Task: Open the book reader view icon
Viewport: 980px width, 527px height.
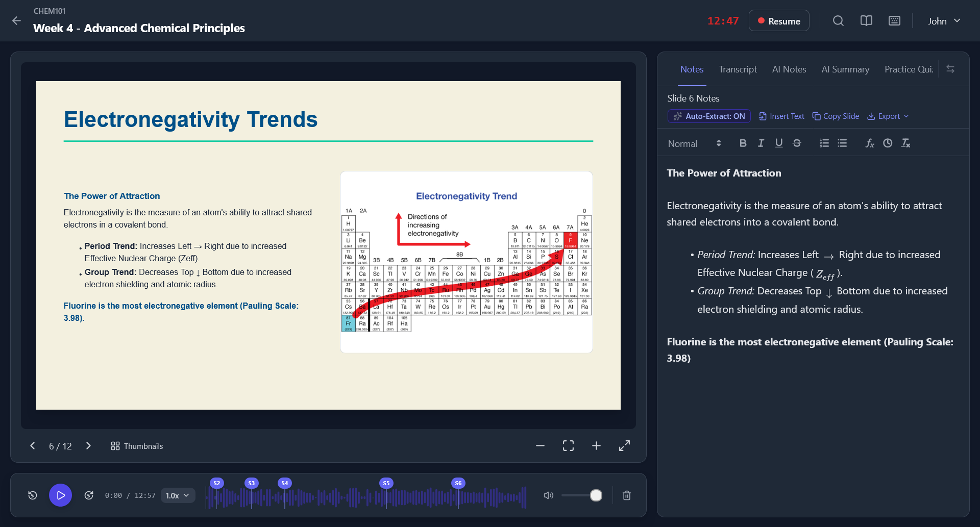Action: pyautogui.click(x=866, y=21)
